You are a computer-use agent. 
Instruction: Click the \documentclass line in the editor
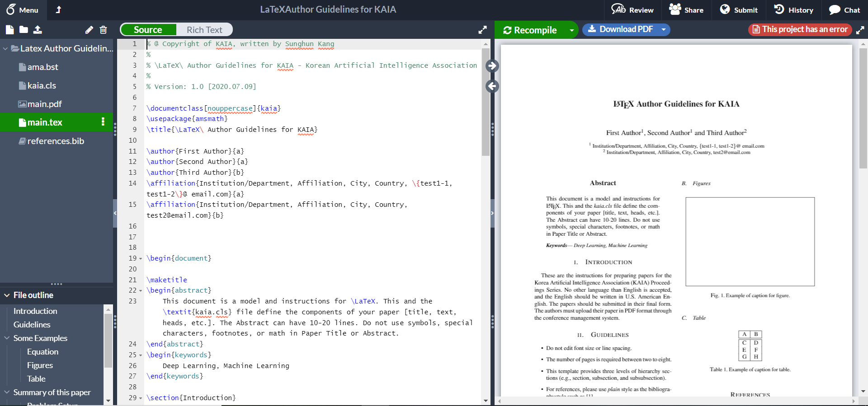213,108
